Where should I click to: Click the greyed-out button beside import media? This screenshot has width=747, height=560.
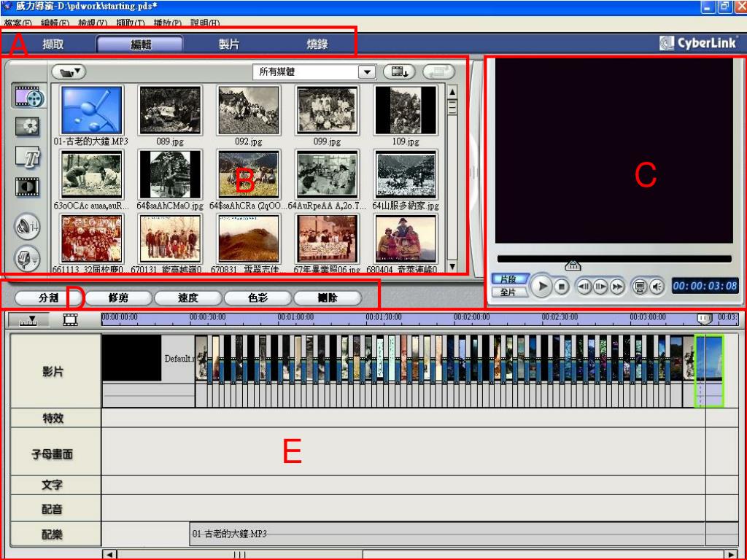pos(438,72)
